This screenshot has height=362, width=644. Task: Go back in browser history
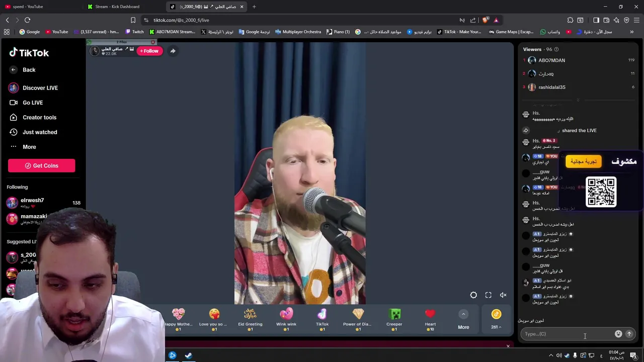coord(7,20)
